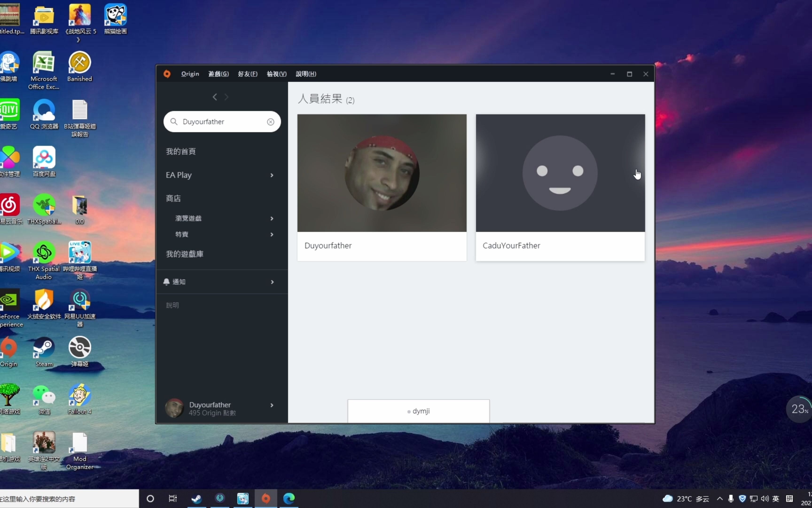
Task: Clear the search field with X icon
Action: (x=270, y=122)
